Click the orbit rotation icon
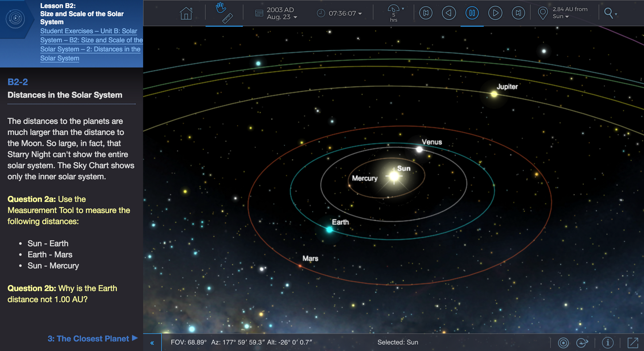Image resolution: width=644 pixels, height=351 pixels. (582, 343)
